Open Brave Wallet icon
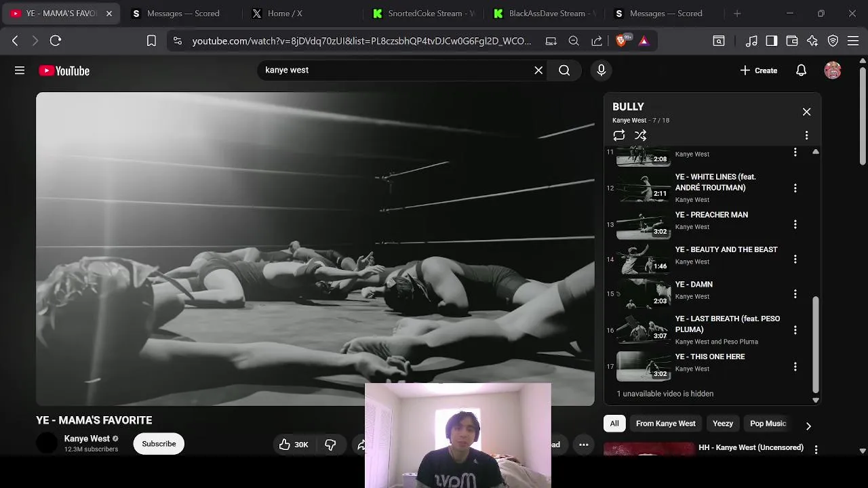This screenshot has width=868, height=488. point(791,41)
